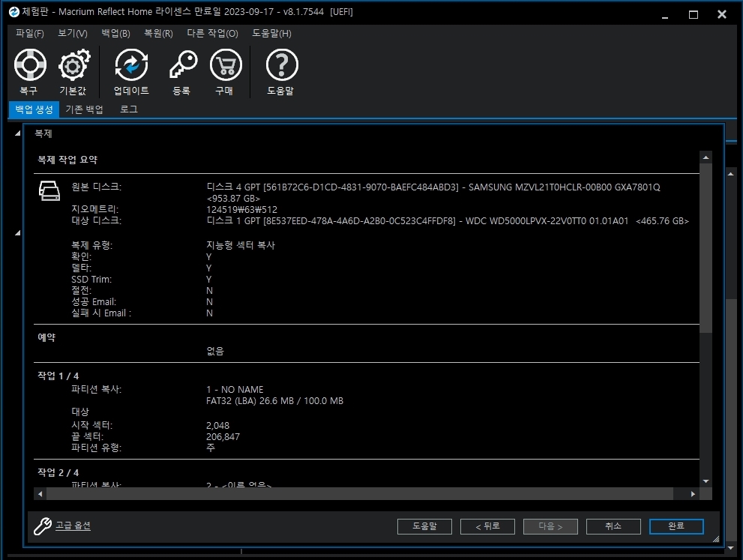743x560 pixels.
Task: Click the 도움말 button in dialog footer
Action: [424, 526]
